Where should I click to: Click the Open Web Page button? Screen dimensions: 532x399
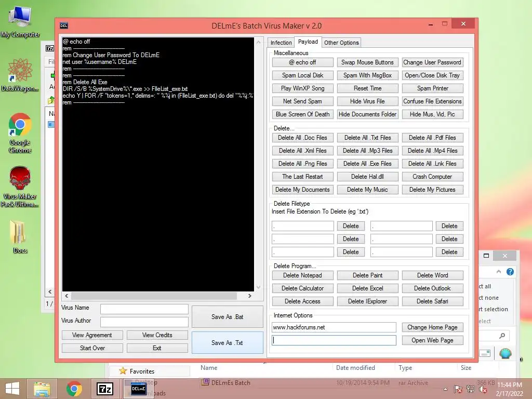(x=432, y=340)
